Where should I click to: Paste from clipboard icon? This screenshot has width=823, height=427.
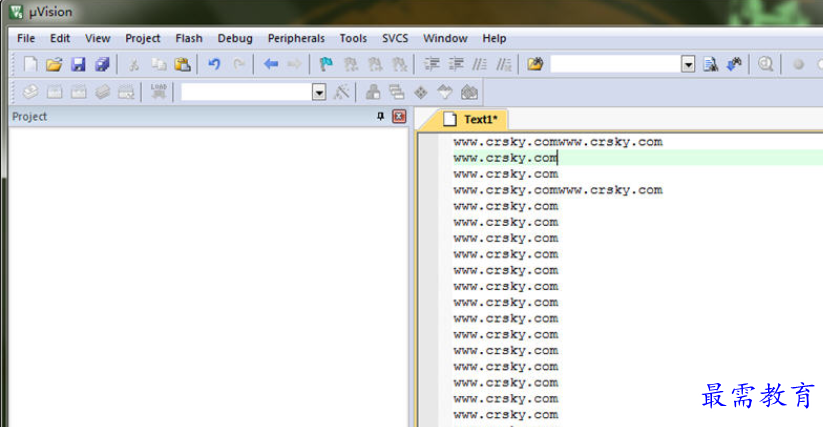point(182,65)
